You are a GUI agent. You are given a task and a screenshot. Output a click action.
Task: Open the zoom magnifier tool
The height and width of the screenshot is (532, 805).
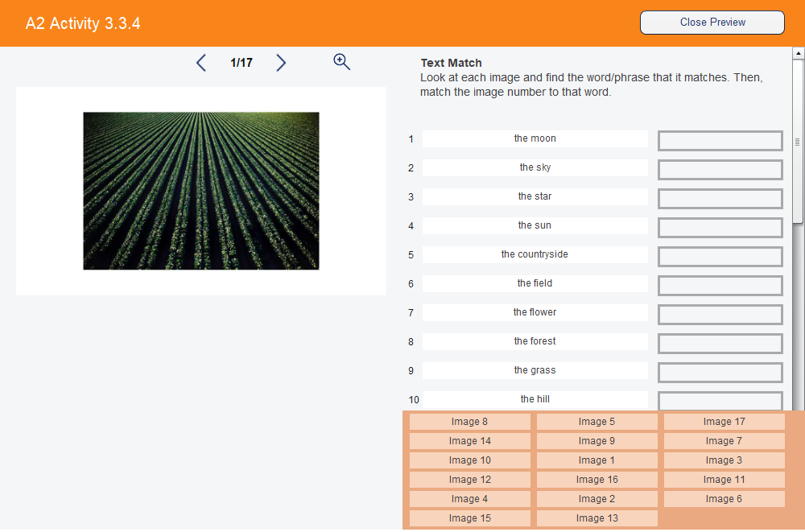coord(341,61)
